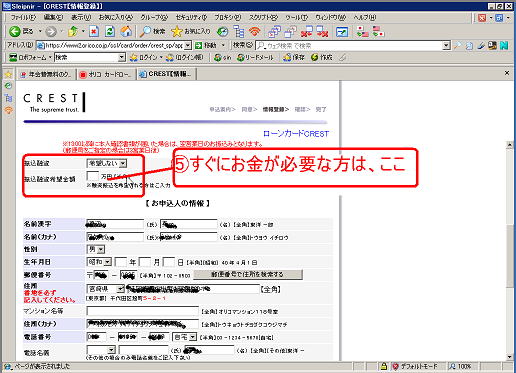
Task: Expand the RoboForm search combo box
Action: pos(122,57)
